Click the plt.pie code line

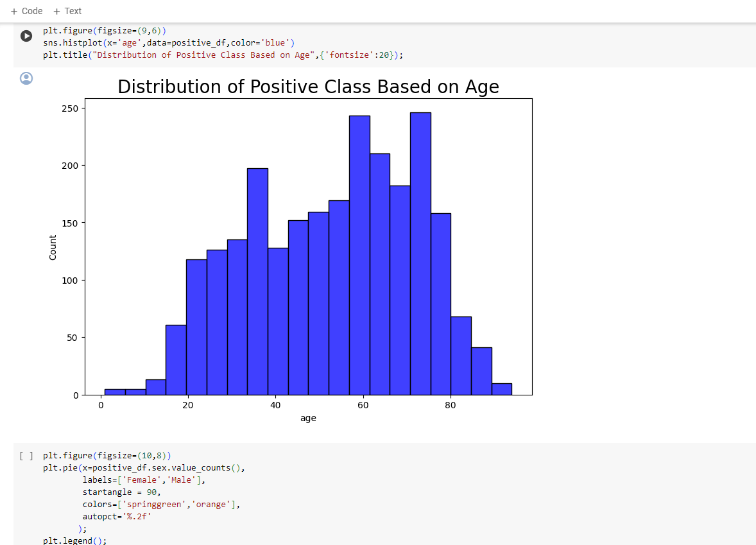pos(144,468)
